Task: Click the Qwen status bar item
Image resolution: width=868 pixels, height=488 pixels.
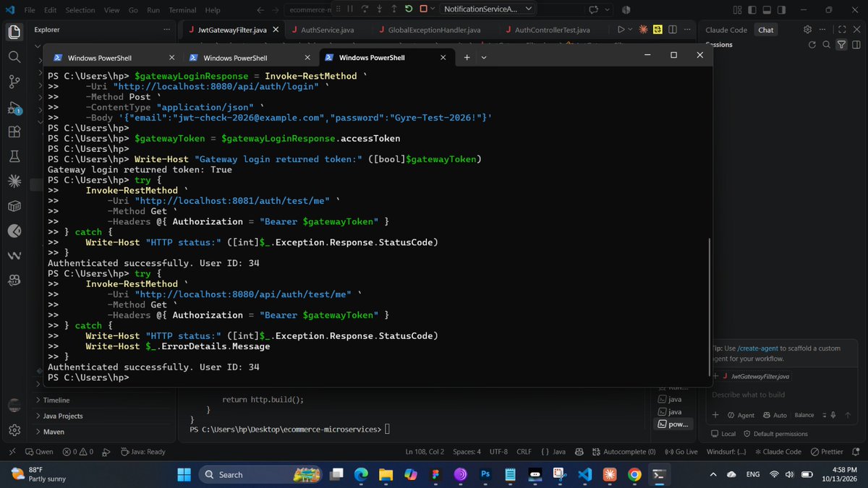Action: pos(39,451)
